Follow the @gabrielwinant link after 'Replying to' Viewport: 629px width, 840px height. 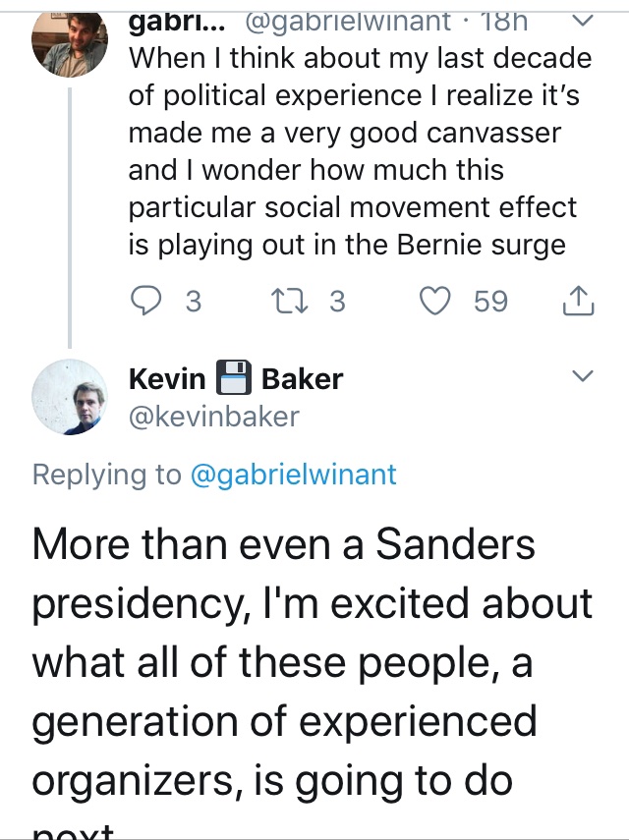(292, 475)
